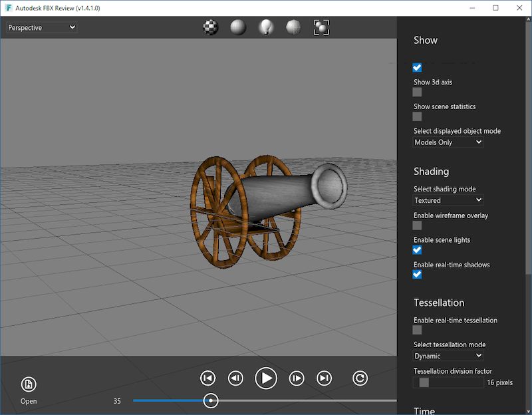532x415 pixels.
Task: Click the Open file icon
Action: point(27,383)
